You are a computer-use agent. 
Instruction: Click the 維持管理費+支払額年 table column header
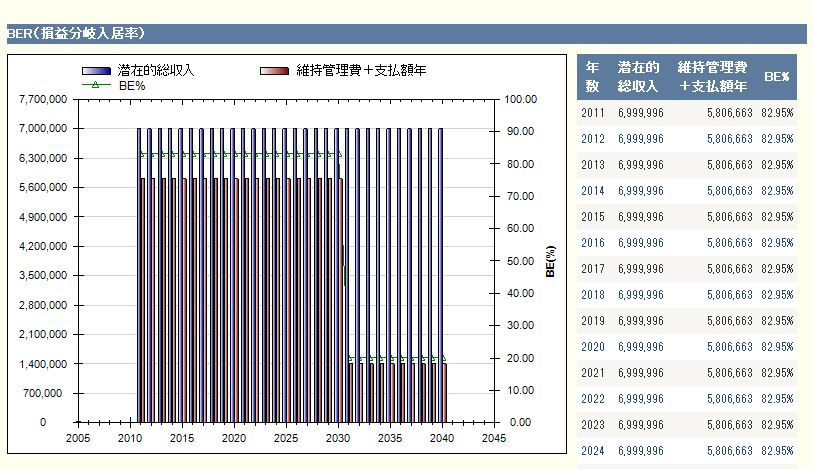[712, 77]
